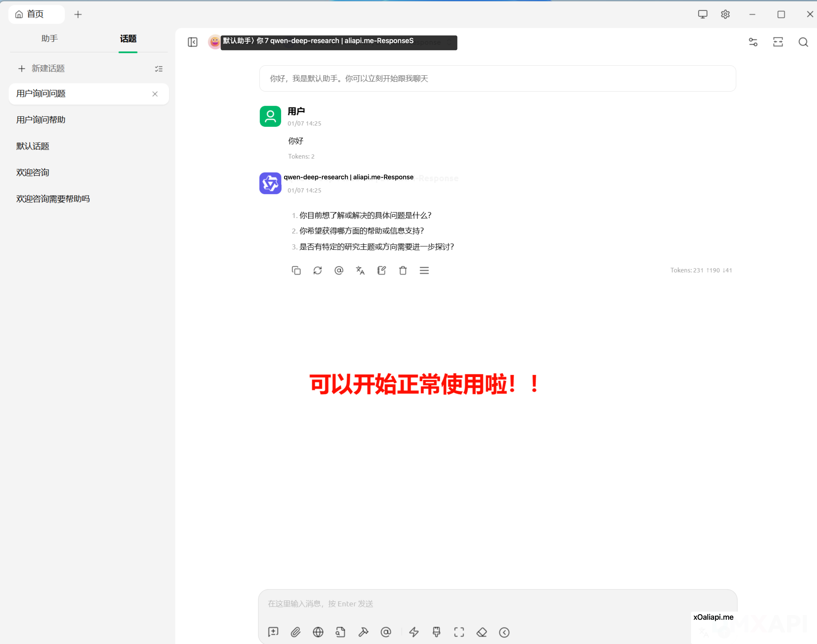
Task: Click the message input field
Action: tap(497, 604)
